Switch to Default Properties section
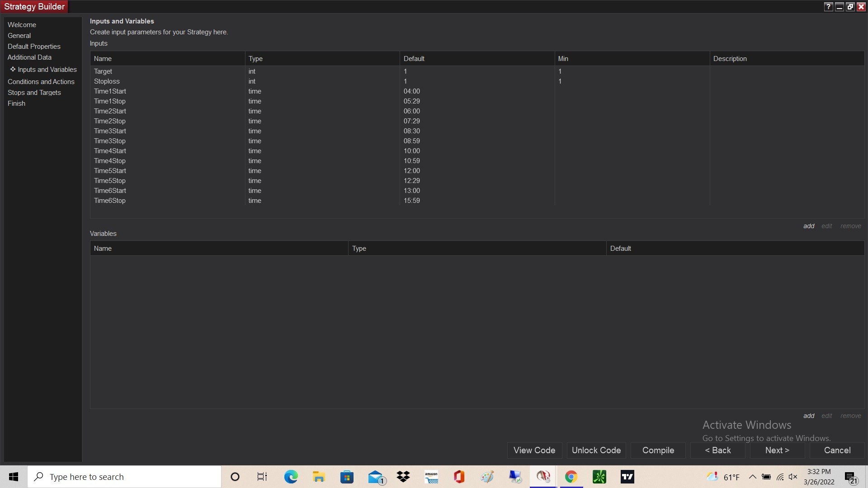 [x=34, y=47]
